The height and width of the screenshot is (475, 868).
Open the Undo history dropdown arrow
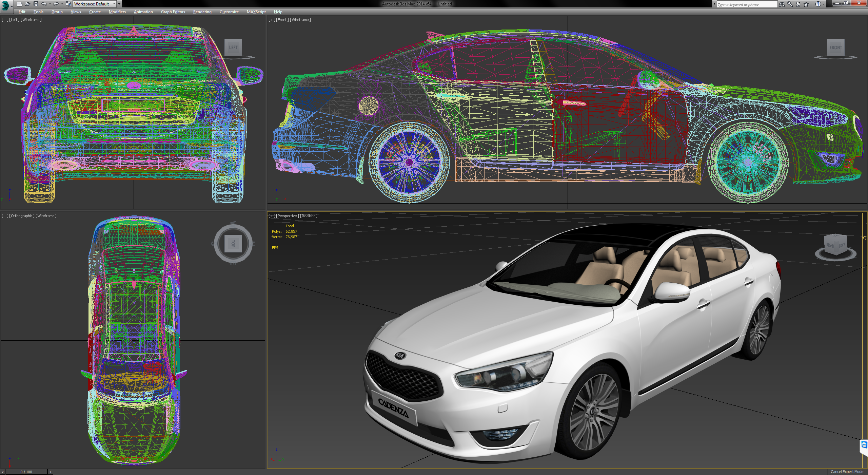pyautogui.click(x=50, y=4)
